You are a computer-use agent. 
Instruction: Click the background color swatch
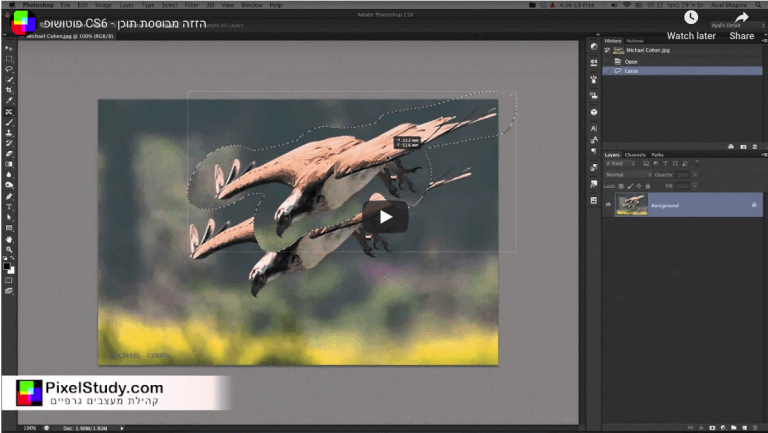11,270
